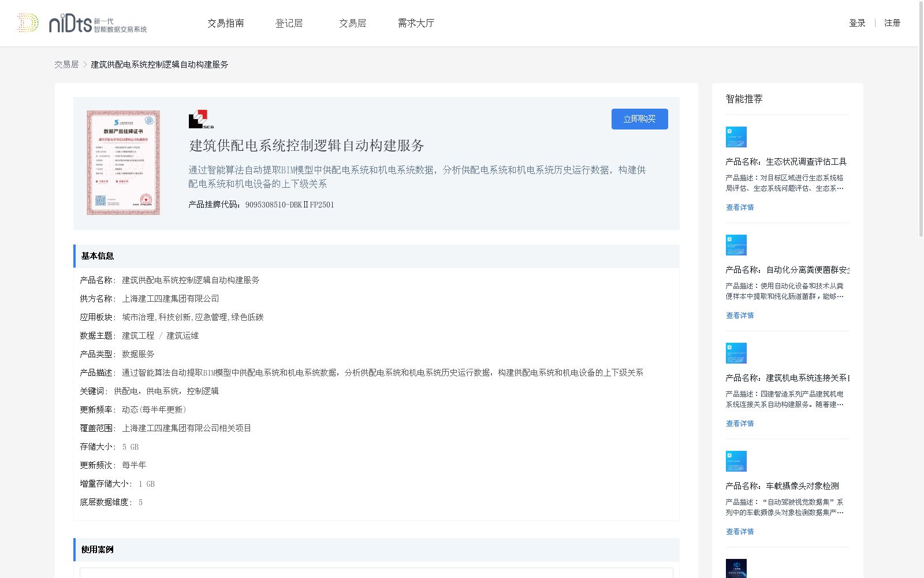The height and width of the screenshot is (578, 924).
Task: View details of 建筑机电系统连接关系 product
Action: (x=740, y=424)
